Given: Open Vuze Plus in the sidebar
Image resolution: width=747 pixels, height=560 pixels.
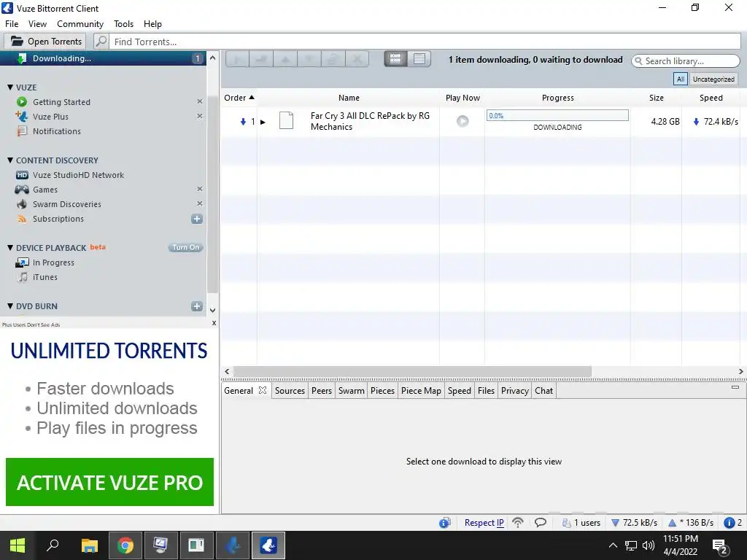Looking at the screenshot, I should coord(50,117).
